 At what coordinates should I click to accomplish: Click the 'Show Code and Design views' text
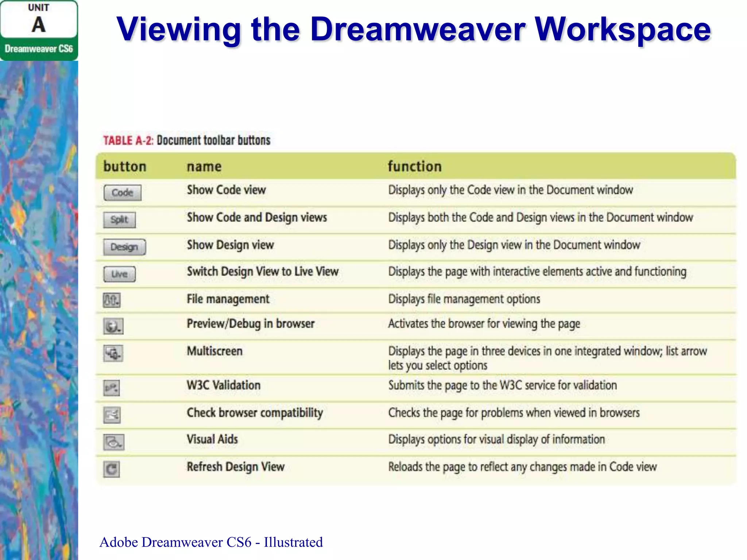(x=257, y=218)
